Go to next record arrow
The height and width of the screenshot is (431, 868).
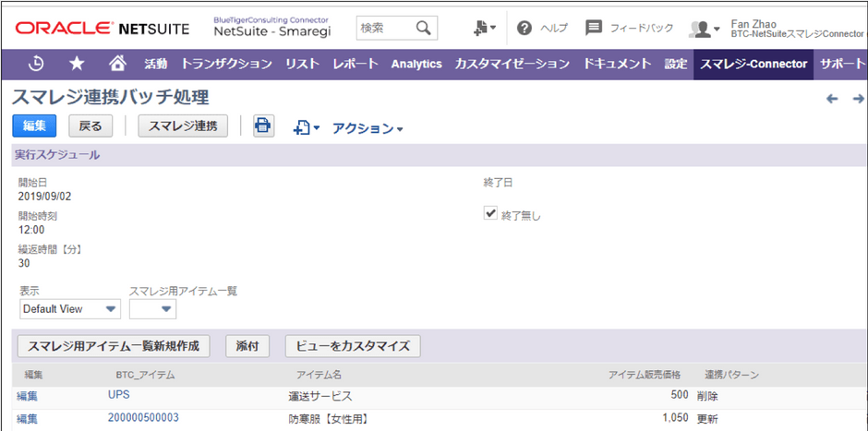click(858, 99)
